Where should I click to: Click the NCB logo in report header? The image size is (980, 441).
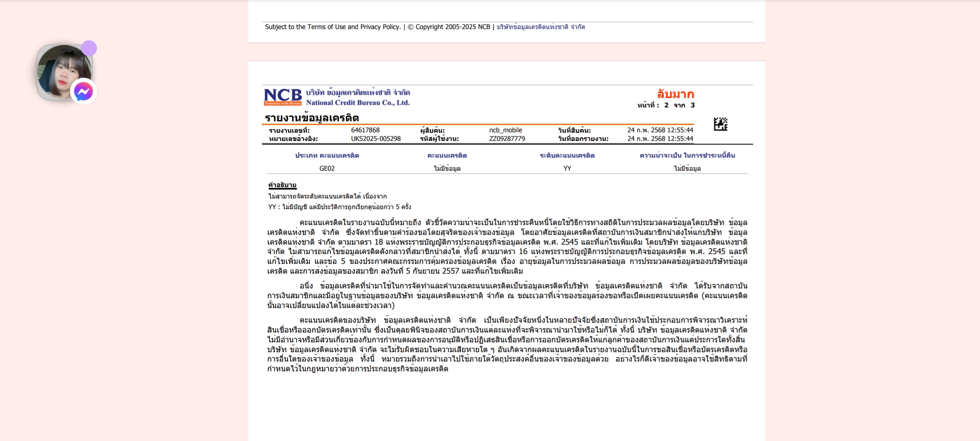point(283,97)
